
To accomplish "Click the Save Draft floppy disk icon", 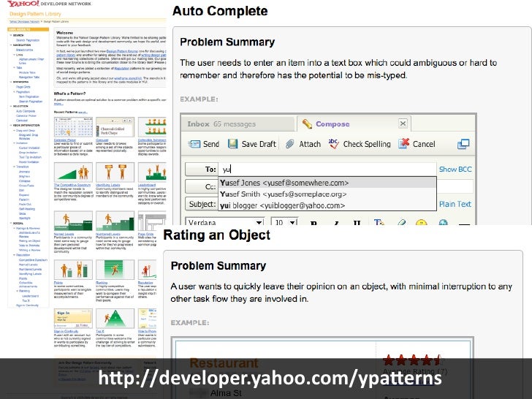I will (x=232, y=144).
